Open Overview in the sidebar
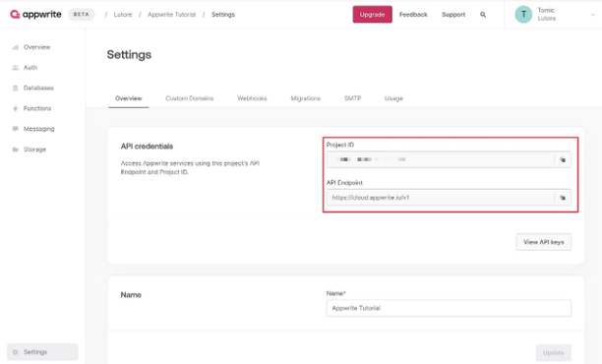Viewport: 602px width, 364px height. (36, 47)
